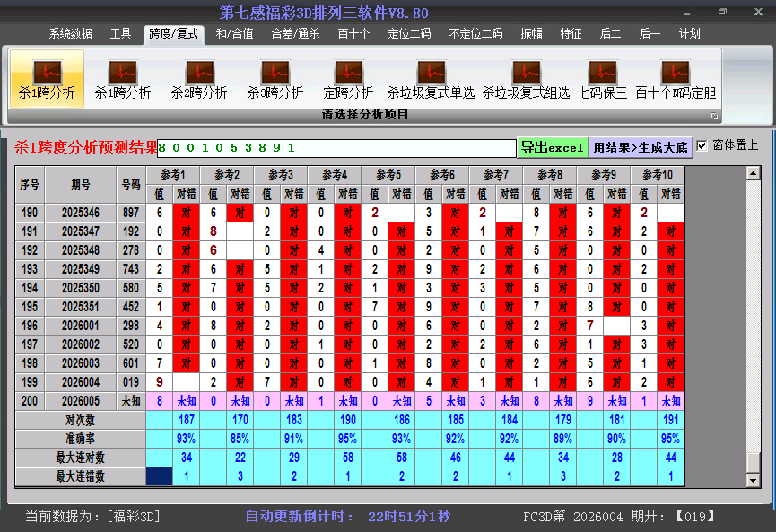Screen dimensions: 776x532
Task: Click the ribbon group launcher beside 请选择分析项目
Action: pos(714,116)
